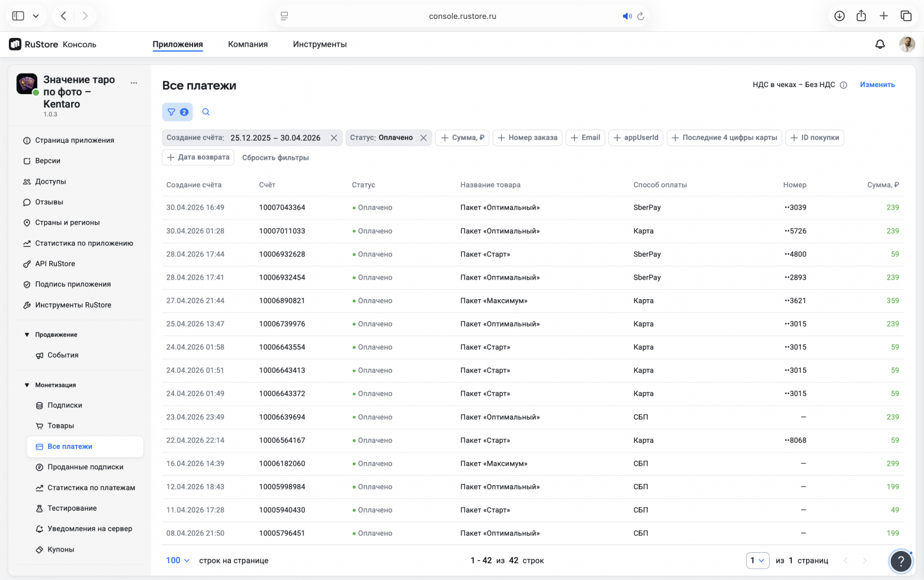
Task: Click the browser downloads icon
Action: pos(839,16)
